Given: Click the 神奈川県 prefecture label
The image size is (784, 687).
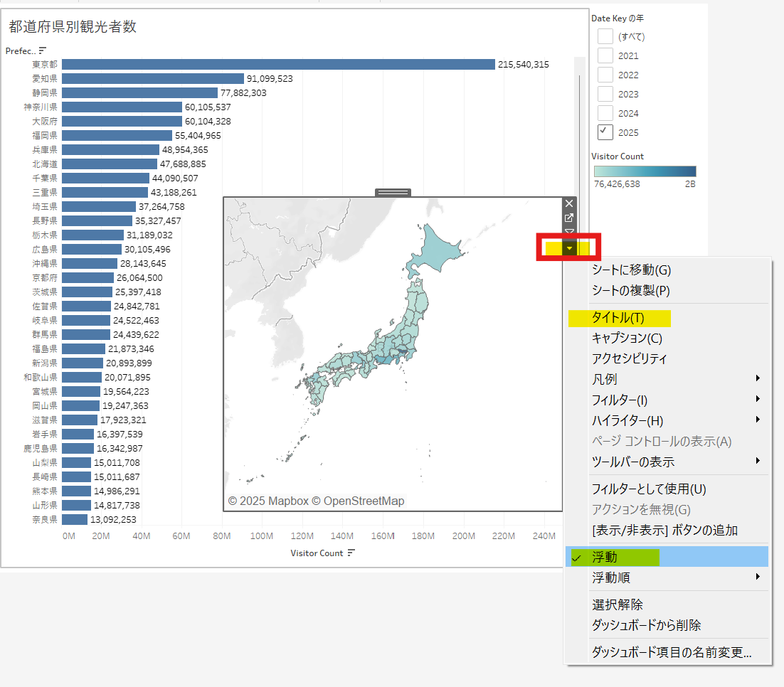Looking at the screenshot, I should 41,107.
